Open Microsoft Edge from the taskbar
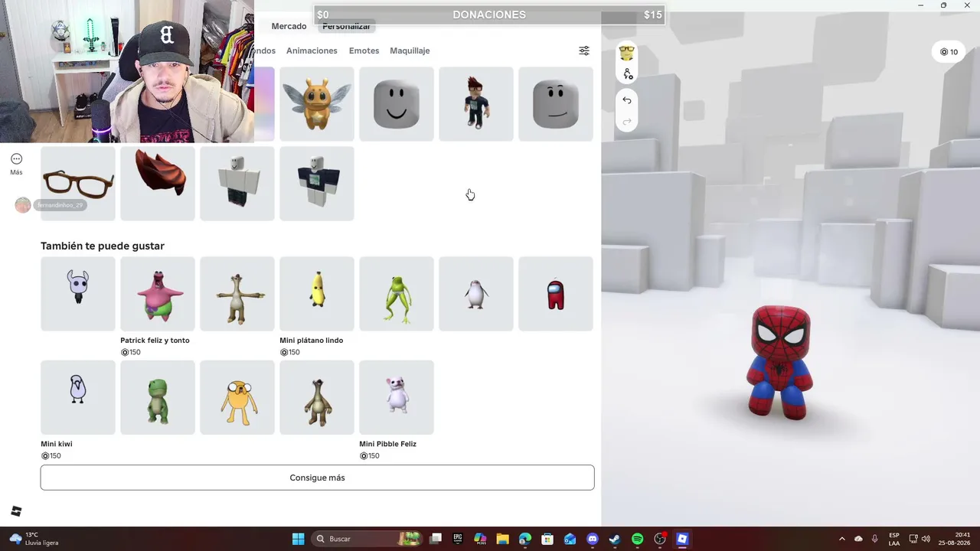This screenshot has width=980, height=551. click(525, 539)
